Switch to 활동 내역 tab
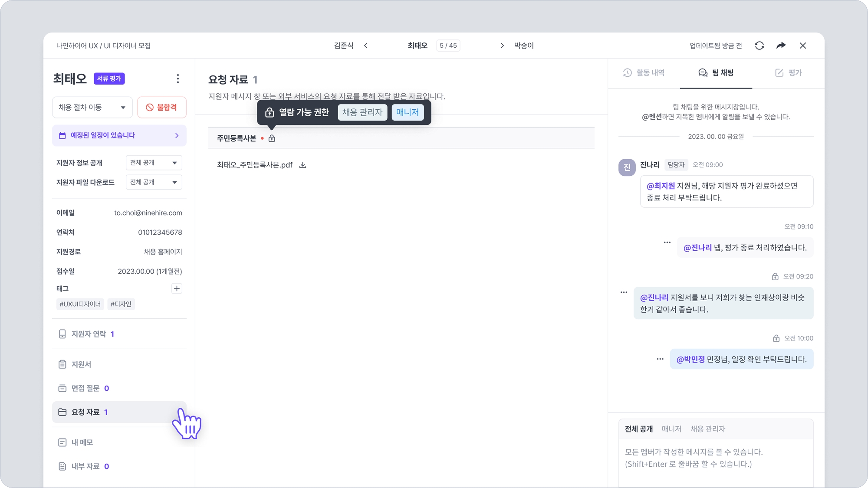868x488 pixels. click(644, 73)
